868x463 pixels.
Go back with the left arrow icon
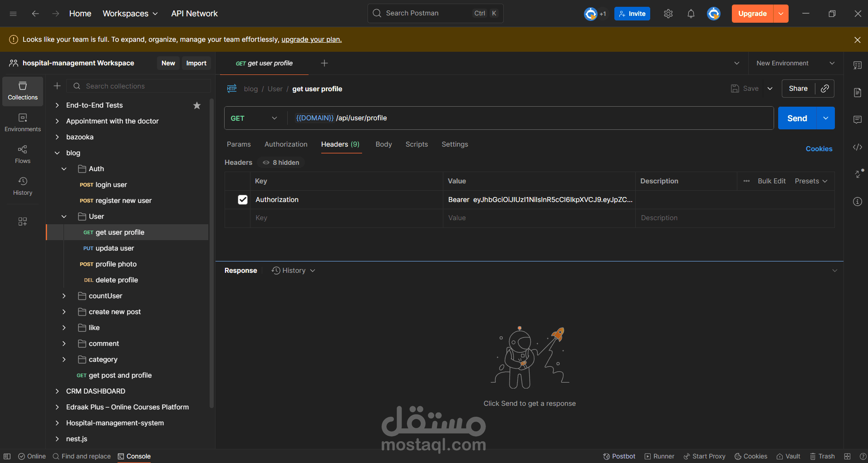35,14
